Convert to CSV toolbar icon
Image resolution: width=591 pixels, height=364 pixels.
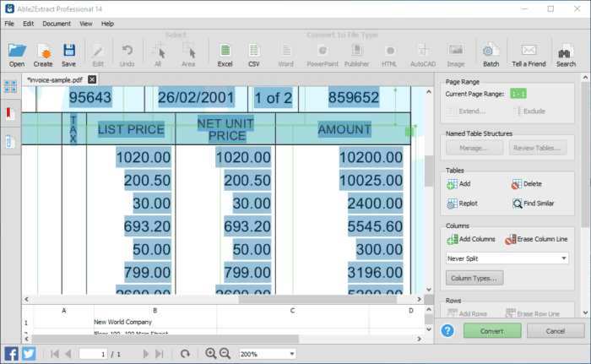click(x=254, y=55)
